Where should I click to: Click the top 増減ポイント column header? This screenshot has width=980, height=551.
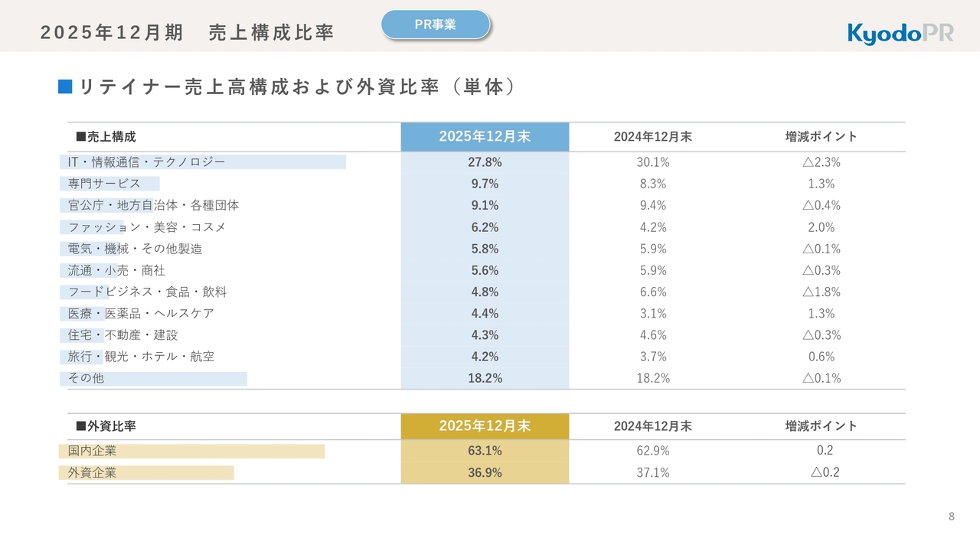coord(822,137)
